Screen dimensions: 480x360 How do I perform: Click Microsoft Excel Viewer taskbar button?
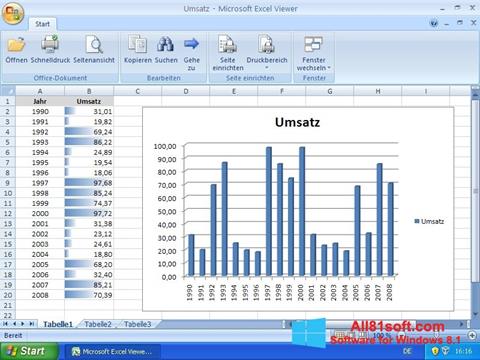[x=112, y=351]
